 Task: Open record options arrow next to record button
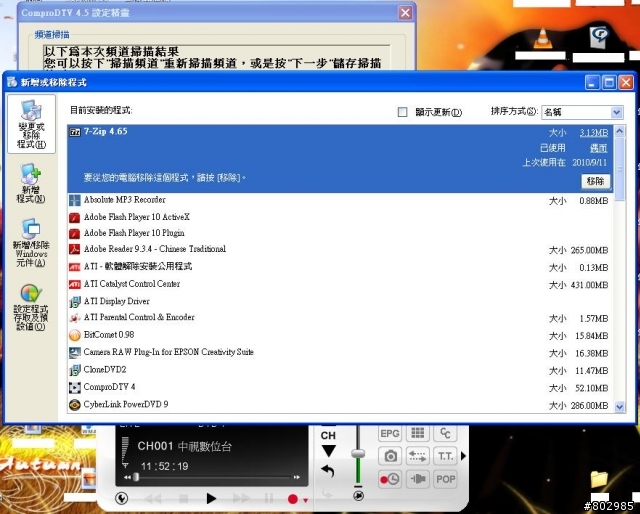[x=305, y=500]
